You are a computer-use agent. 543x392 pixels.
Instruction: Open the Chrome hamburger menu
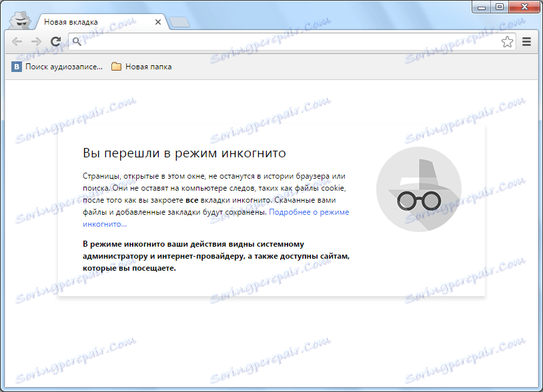coord(526,42)
